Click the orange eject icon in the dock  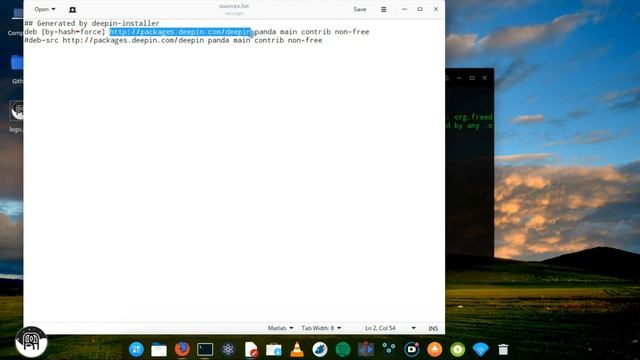tap(434, 349)
